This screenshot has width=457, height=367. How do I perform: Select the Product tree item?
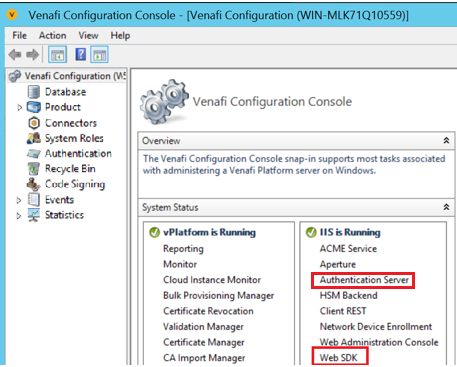point(63,107)
